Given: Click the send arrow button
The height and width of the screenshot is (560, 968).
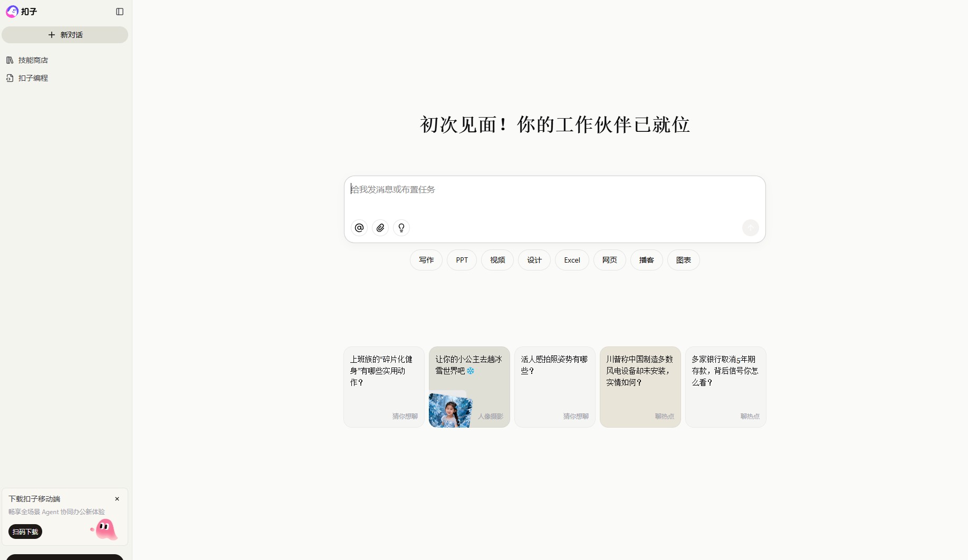Looking at the screenshot, I should (x=750, y=228).
